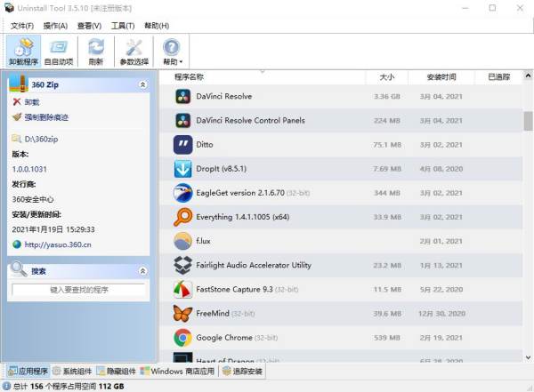Maximize the Uninstall Tool window

[x=492, y=8]
